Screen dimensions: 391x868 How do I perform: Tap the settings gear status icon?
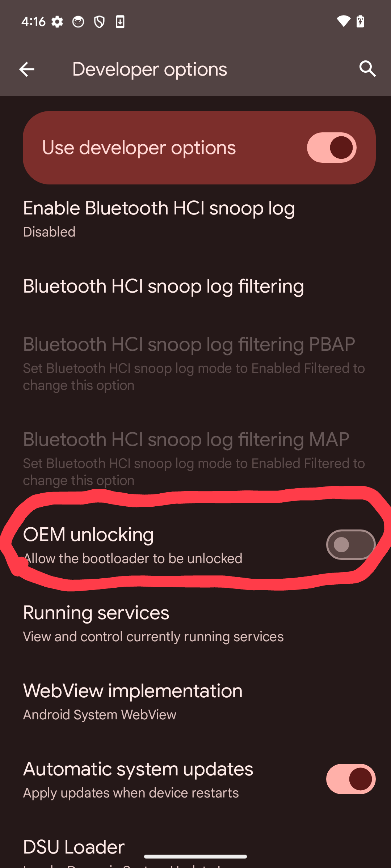click(57, 22)
